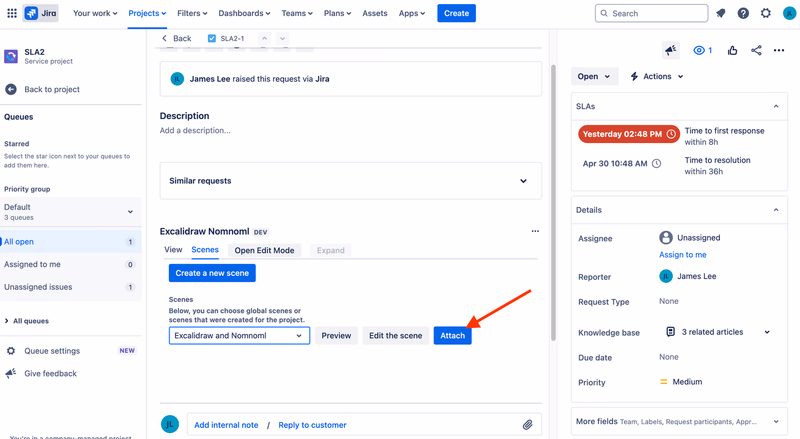Click the knowledge base article icon

[670, 332]
